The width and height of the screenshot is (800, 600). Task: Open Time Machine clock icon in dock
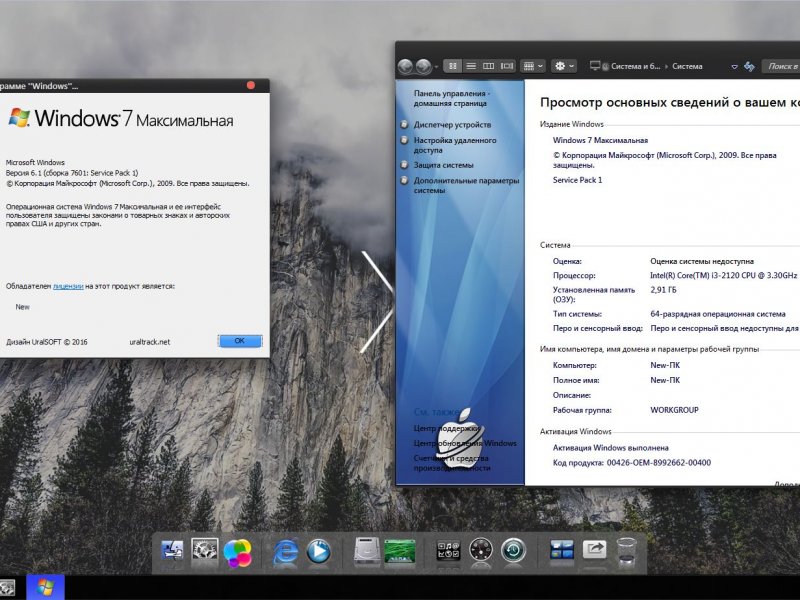click(x=513, y=551)
